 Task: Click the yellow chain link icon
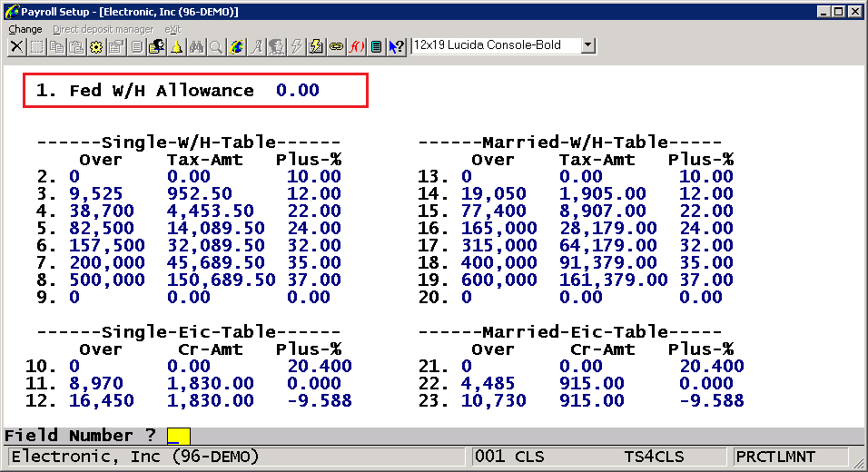point(336,46)
